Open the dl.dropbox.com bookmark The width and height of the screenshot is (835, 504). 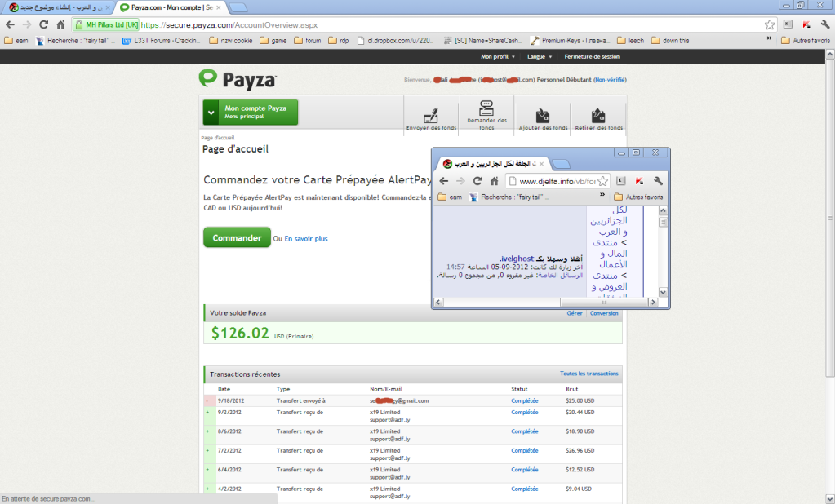[396, 41]
